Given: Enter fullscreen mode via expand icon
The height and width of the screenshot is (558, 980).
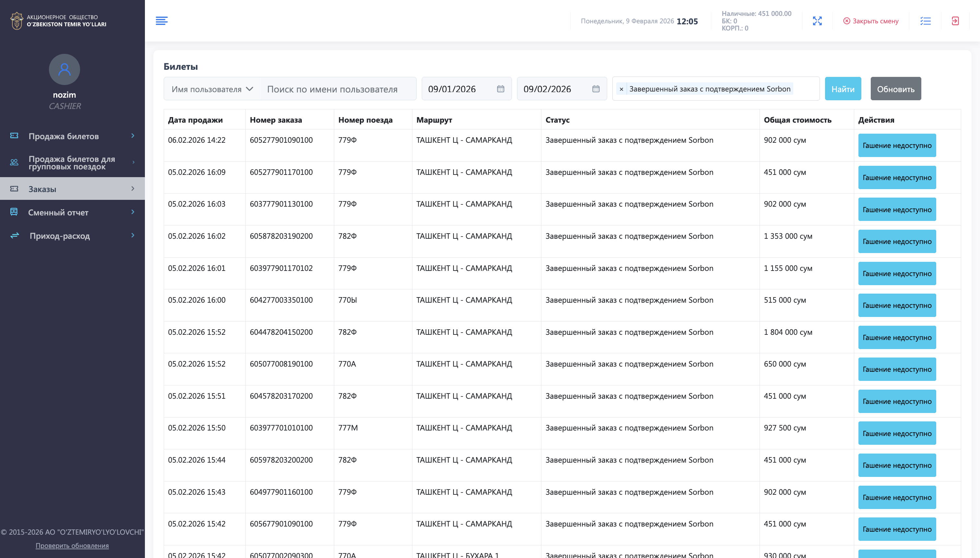Looking at the screenshot, I should coord(818,21).
